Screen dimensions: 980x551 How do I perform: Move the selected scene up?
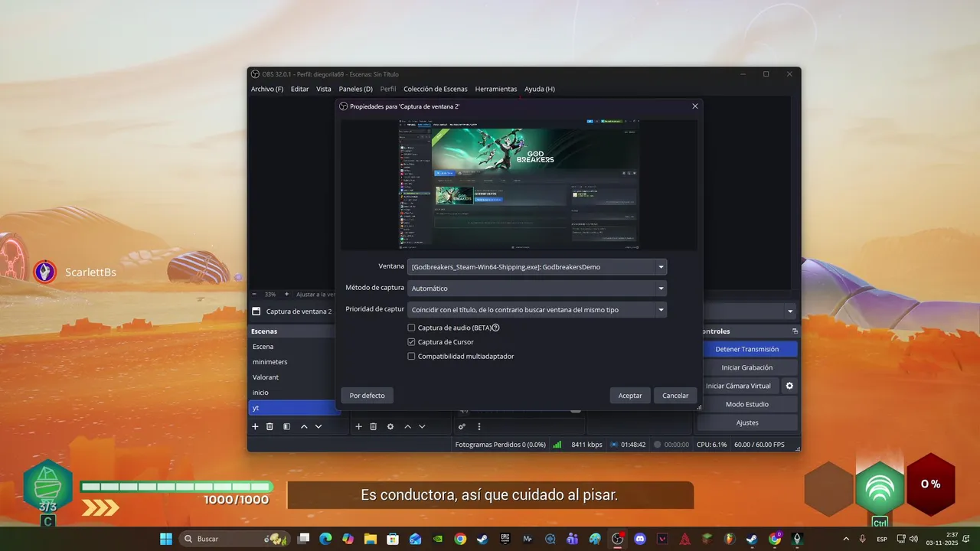tap(304, 426)
